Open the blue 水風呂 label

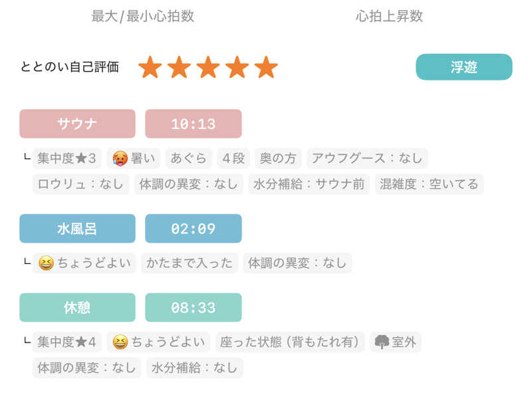(x=77, y=229)
